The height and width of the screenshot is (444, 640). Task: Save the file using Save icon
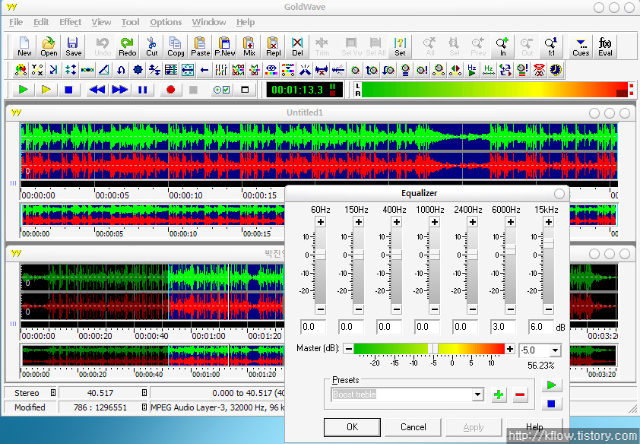(x=73, y=47)
